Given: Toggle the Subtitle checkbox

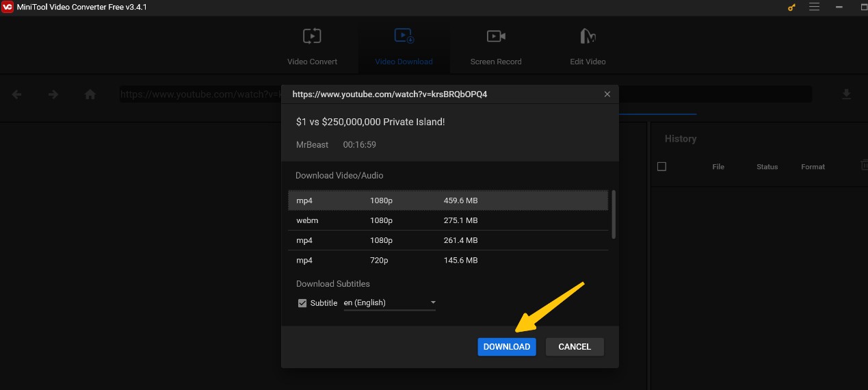Looking at the screenshot, I should pyautogui.click(x=302, y=303).
